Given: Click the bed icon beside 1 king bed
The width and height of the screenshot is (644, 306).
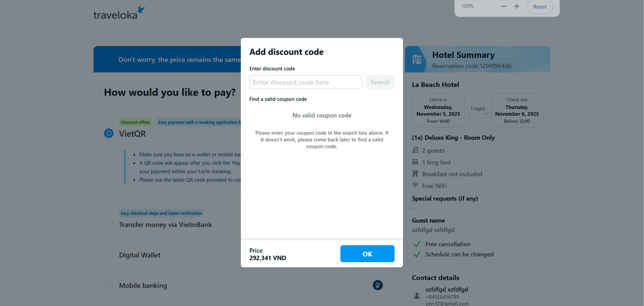Looking at the screenshot, I should (415, 162).
